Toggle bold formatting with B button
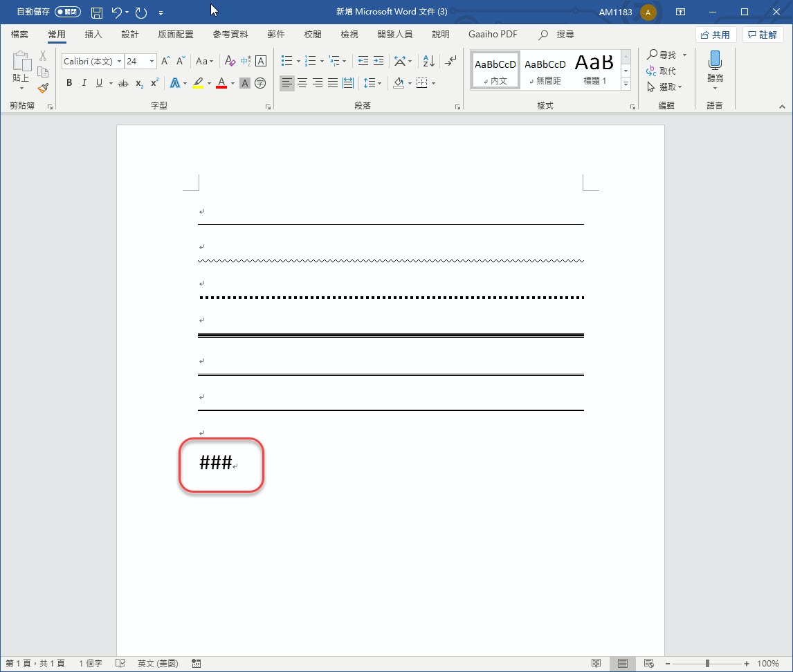This screenshot has height=672, width=793. click(x=69, y=83)
